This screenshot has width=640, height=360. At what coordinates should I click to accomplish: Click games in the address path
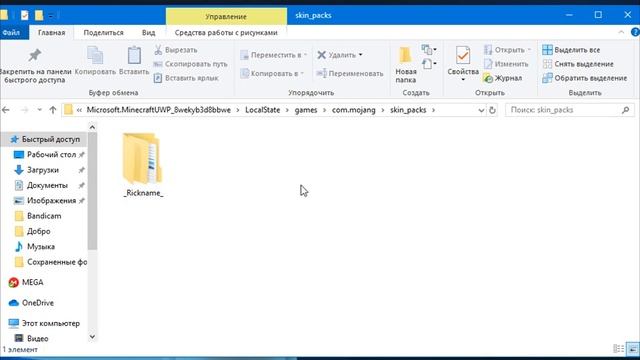pyautogui.click(x=306, y=110)
